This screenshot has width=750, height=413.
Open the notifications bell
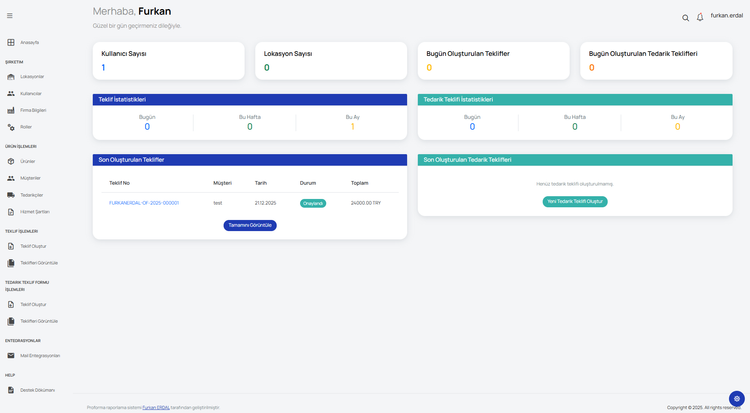point(700,18)
